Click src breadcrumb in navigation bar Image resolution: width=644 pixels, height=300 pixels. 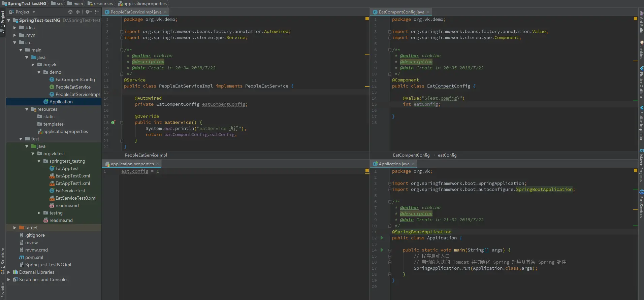point(57,3)
